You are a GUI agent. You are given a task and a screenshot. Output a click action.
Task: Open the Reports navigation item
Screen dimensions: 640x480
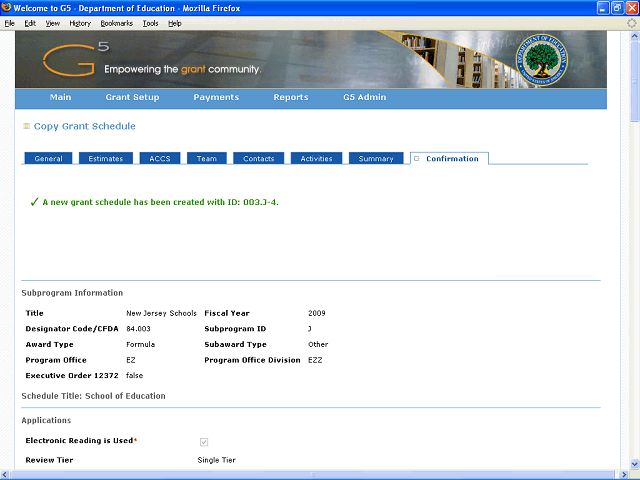tap(291, 97)
